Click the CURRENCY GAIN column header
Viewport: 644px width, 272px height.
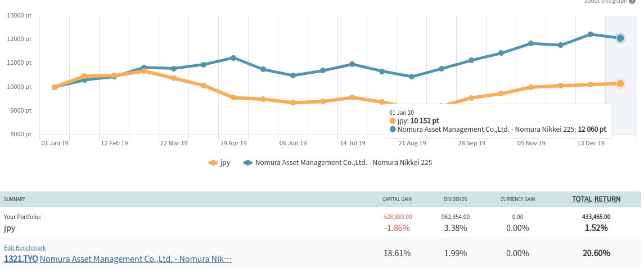click(x=517, y=199)
